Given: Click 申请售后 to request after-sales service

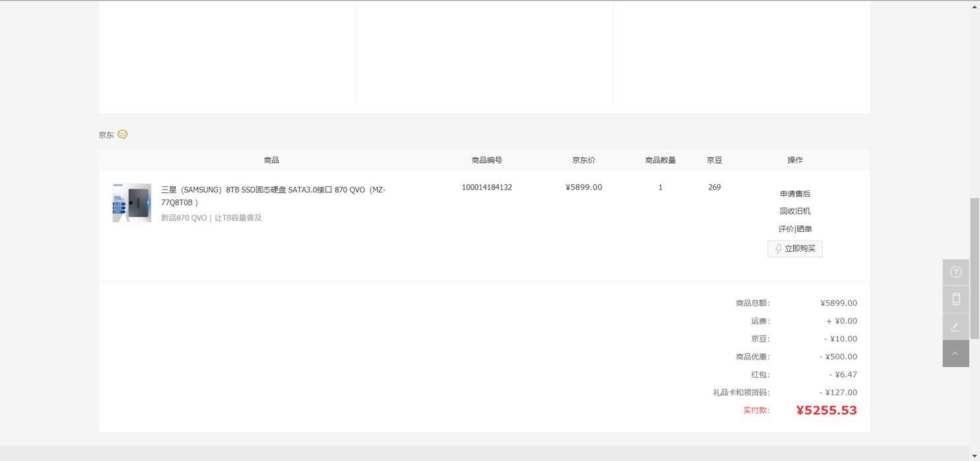Looking at the screenshot, I should click(795, 194).
